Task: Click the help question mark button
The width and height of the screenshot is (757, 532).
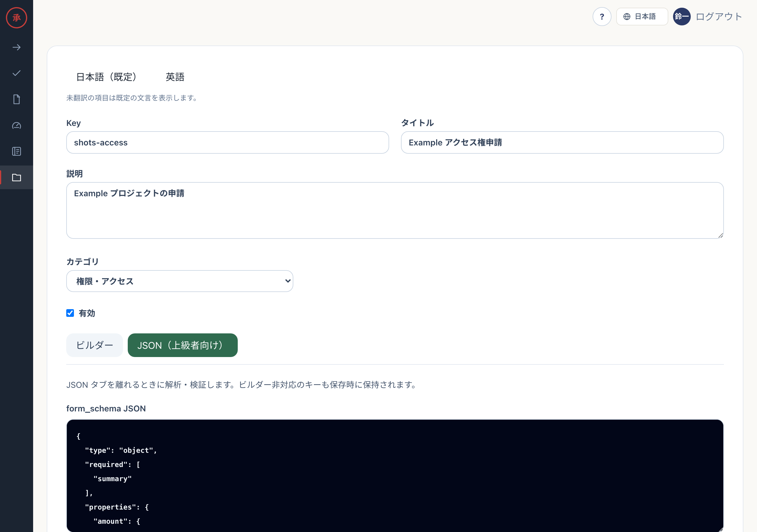Action: coord(602,17)
